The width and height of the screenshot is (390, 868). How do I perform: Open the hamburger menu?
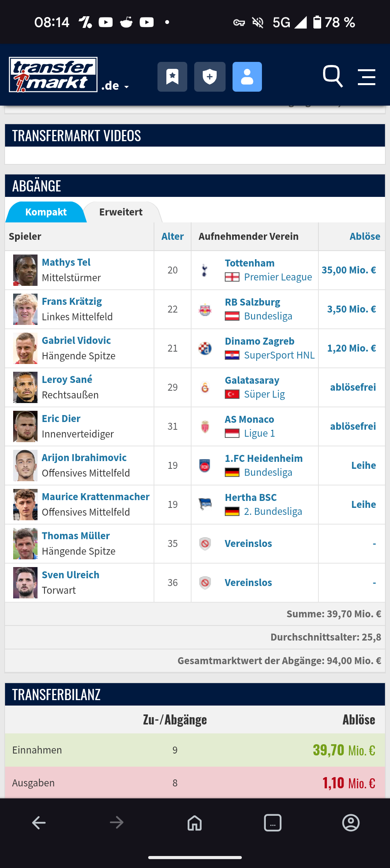click(366, 77)
